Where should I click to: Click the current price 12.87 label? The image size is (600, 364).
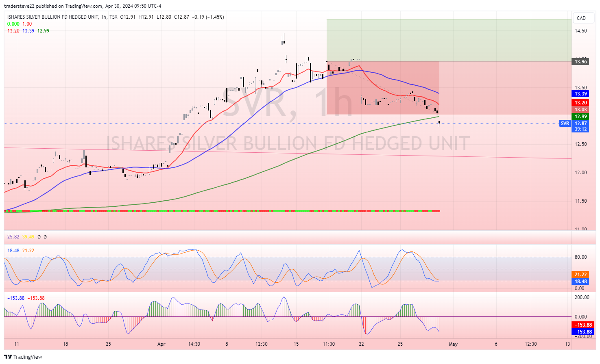pyautogui.click(x=580, y=123)
